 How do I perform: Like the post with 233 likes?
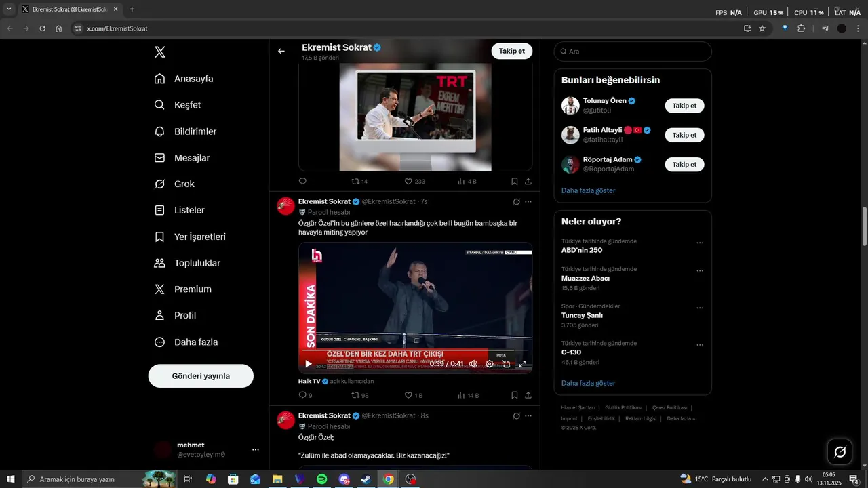pyautogui.click(x=408, y=181)
